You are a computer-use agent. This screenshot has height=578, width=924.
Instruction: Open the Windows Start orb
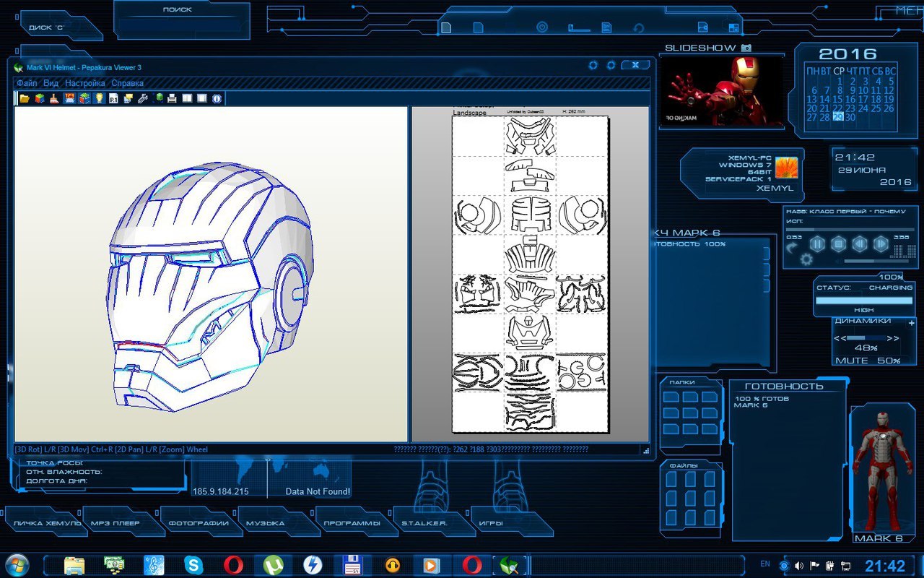(x=16, y=564)
